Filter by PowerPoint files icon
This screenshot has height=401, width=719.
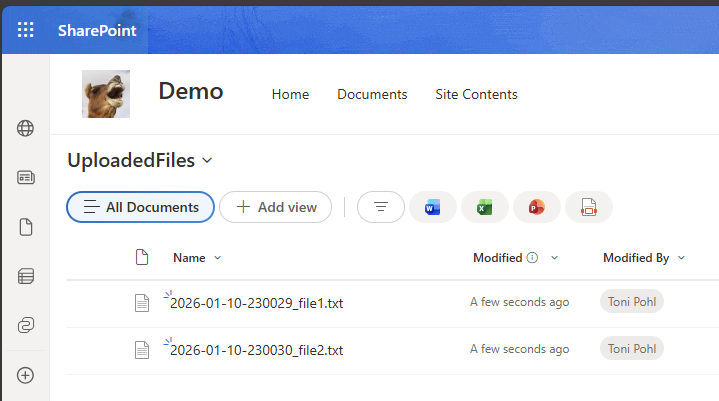click(x=536, y=207)
